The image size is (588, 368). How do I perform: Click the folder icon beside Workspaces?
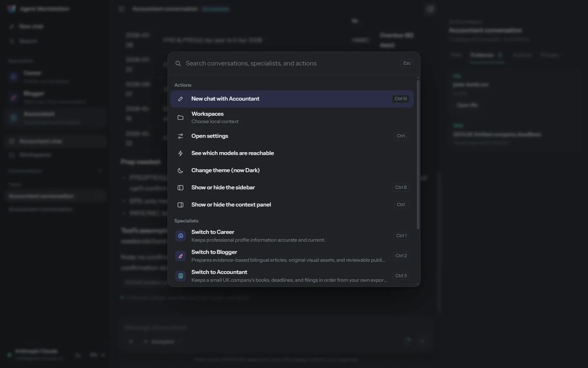(181, 117)
